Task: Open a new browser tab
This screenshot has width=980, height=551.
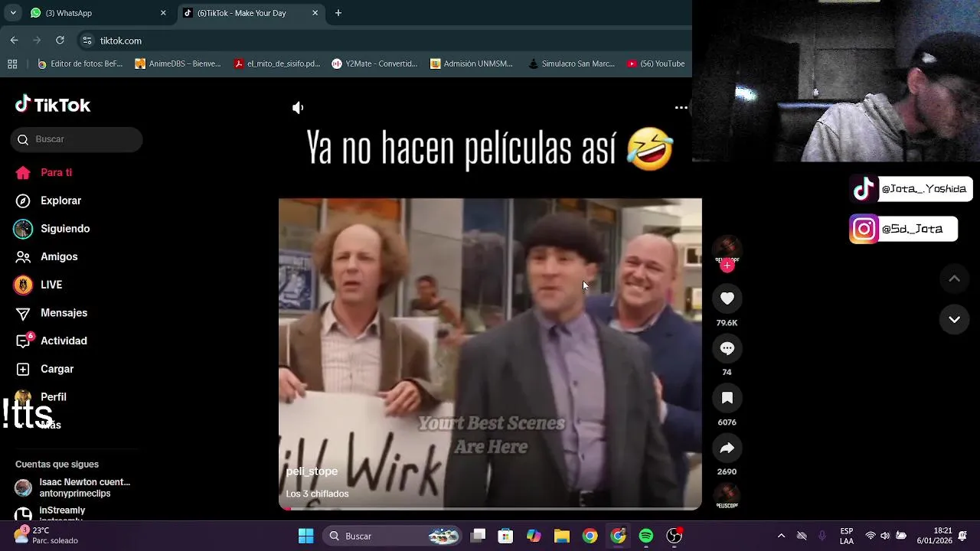Action: [338, 13]
